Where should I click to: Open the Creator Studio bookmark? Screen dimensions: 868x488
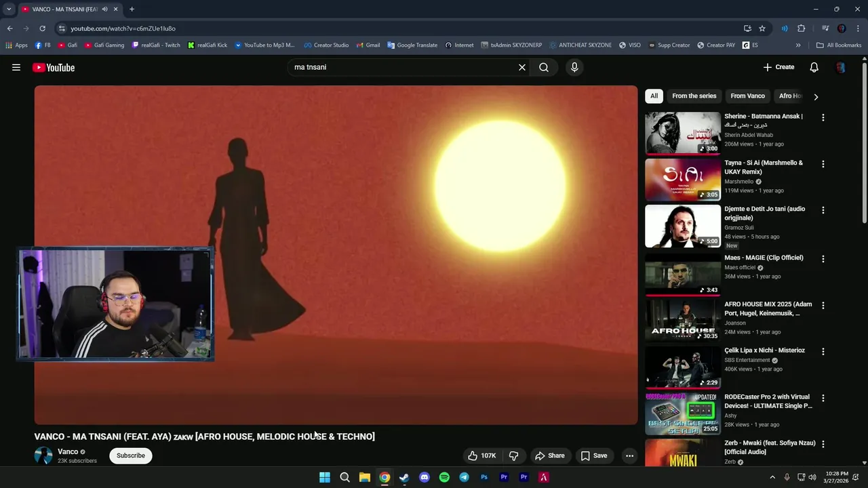point(326,45)
